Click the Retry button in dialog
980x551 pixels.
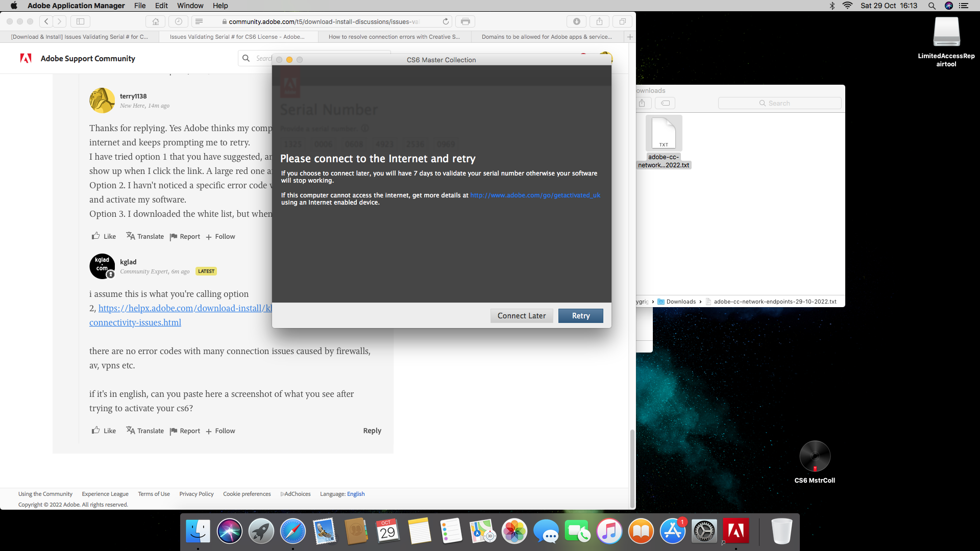[580, 316]
